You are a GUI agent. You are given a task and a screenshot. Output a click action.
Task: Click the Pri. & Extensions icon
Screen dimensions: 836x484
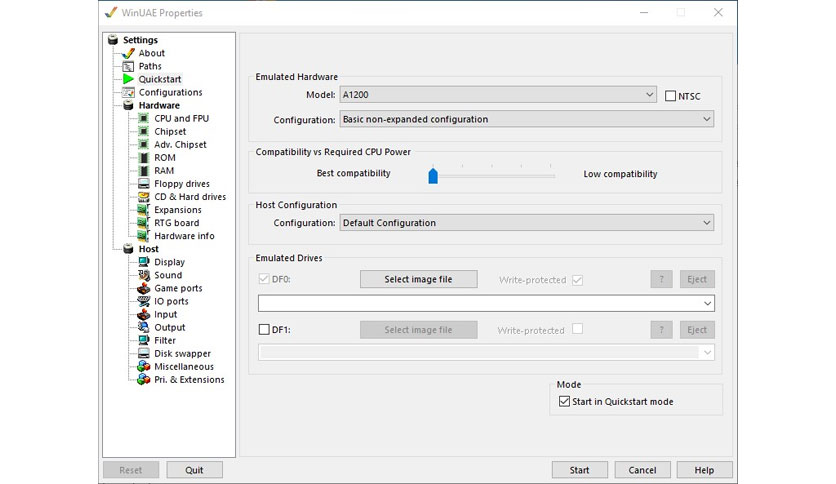point(143,380)
